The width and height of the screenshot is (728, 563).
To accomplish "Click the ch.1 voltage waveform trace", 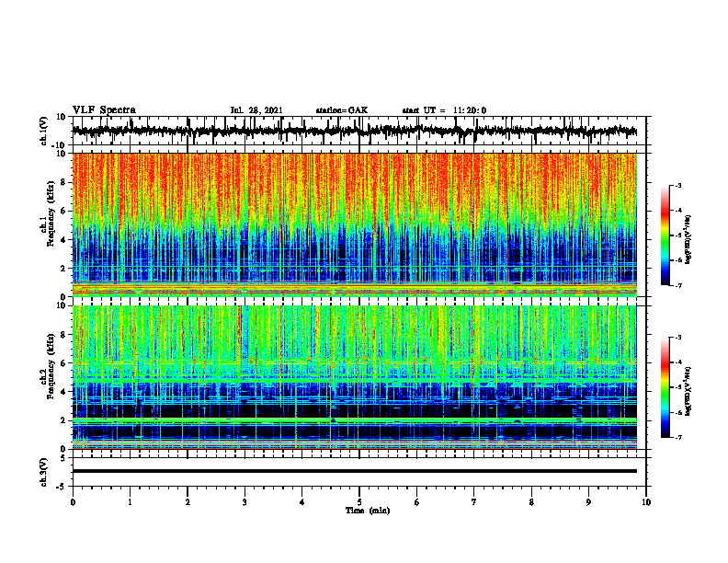I will point(355,131).
